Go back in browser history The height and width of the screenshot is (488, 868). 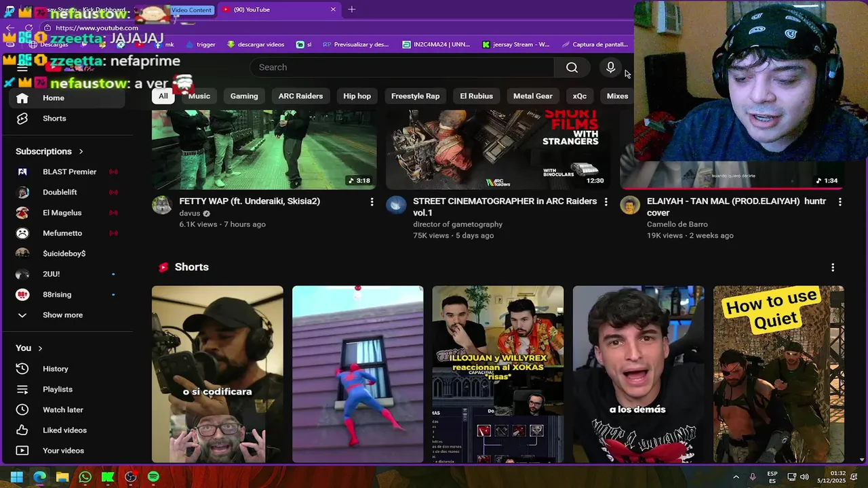click(x=9, y=28)
